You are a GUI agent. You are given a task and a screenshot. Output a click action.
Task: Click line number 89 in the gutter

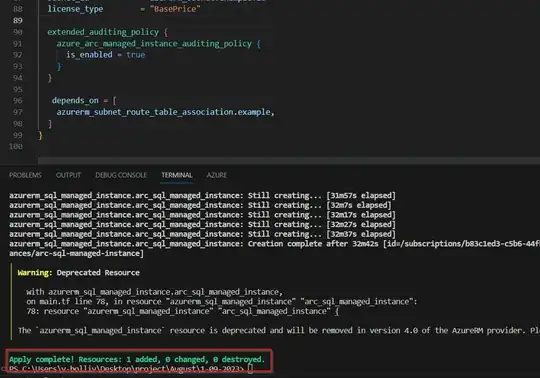(18, 21)
